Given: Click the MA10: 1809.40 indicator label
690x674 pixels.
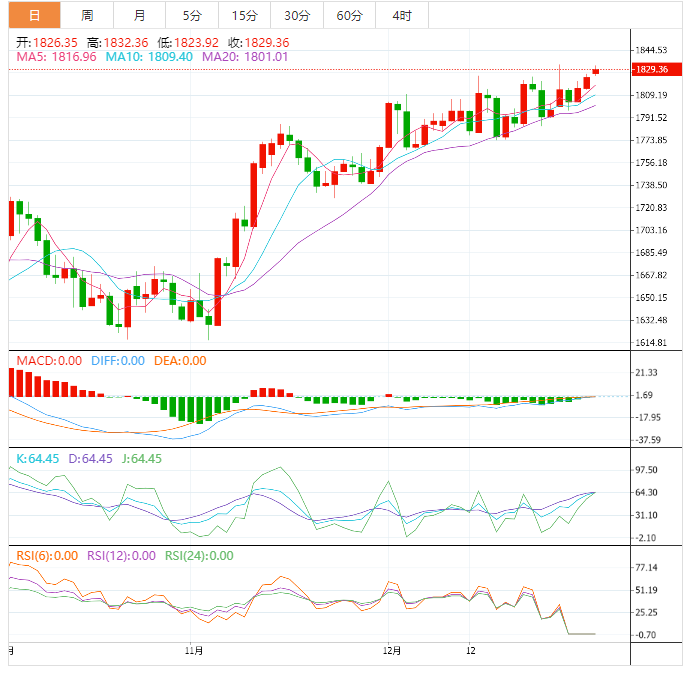Looking at the screenshot, I should click(x=149, y=57).
